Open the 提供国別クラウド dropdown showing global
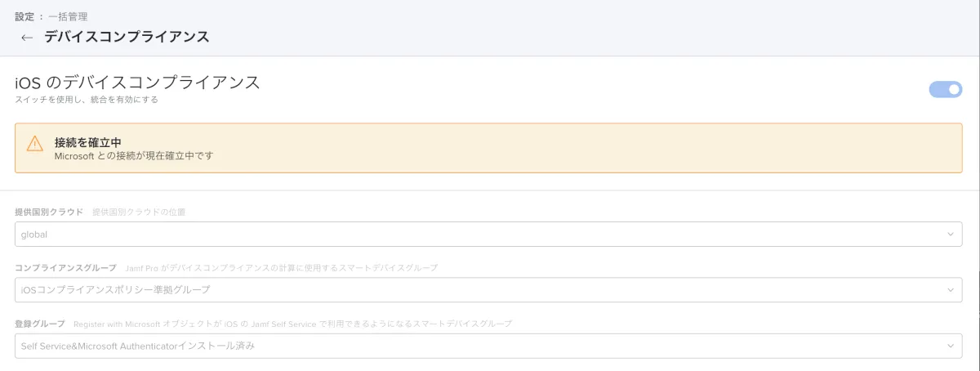 482,235
